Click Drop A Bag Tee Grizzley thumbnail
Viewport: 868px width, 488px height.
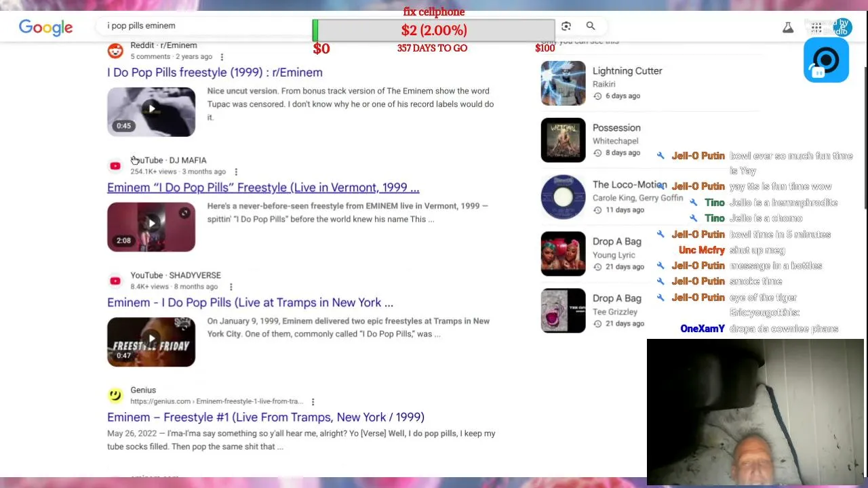click(x=563, y=311)
